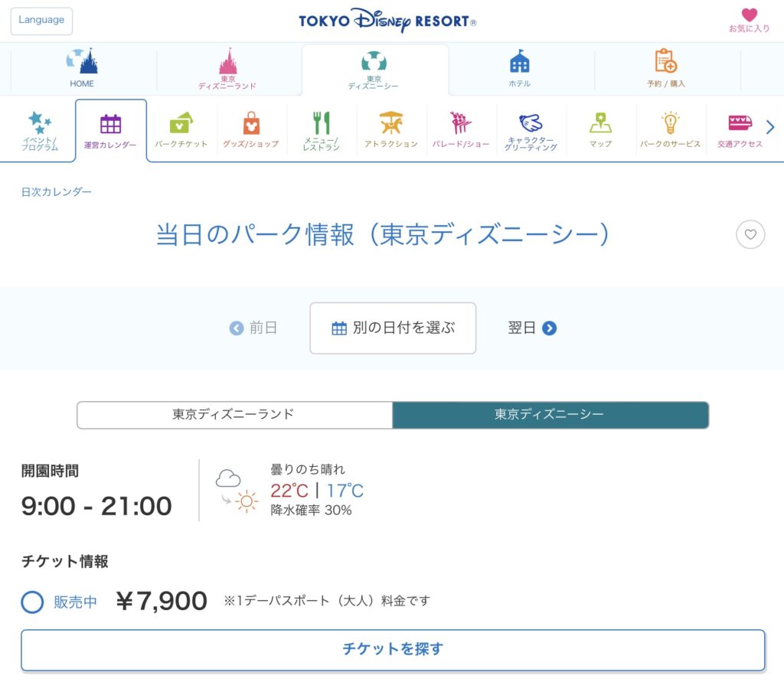This screenshot has width=784, height=695.
Task: Click the 1デーパスポート（大人）料金 note
Action: click(x=327, y=601)
